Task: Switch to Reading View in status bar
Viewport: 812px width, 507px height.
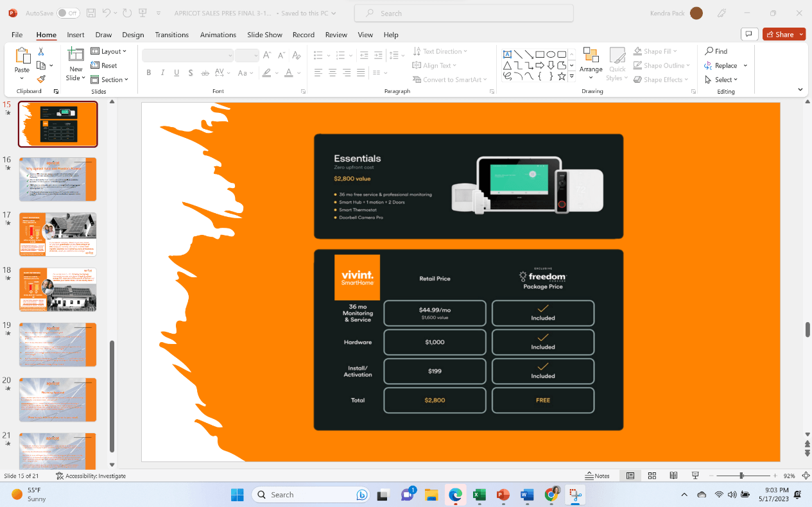Action: (673, 476)
